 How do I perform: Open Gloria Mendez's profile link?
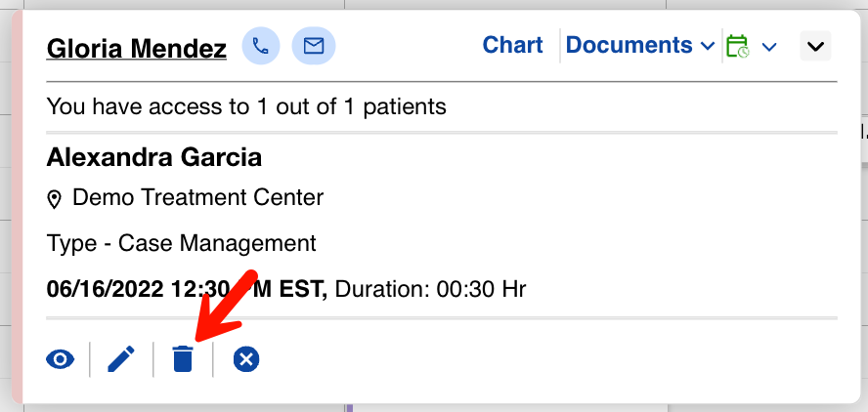pos(137,48)
